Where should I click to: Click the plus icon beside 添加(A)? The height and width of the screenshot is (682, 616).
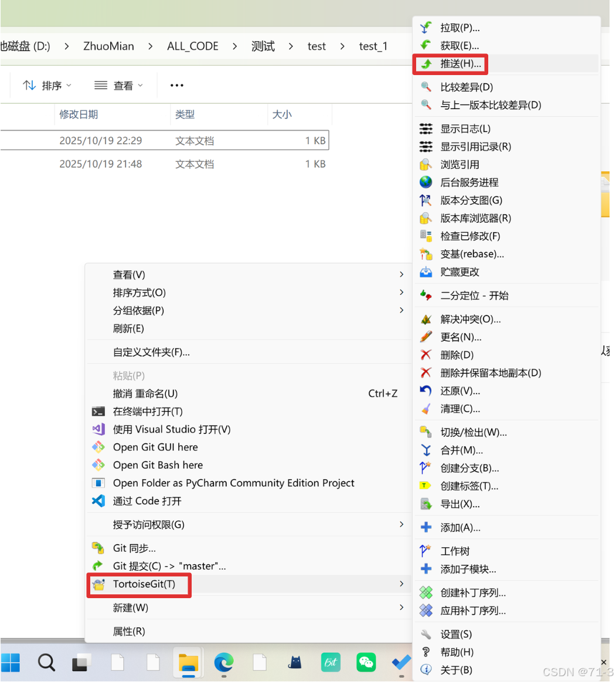[426, 528]
